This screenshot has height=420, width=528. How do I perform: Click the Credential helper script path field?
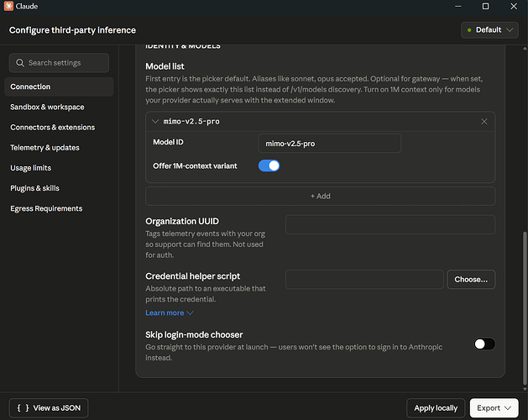pyautogui.click(x=364, y=280)
